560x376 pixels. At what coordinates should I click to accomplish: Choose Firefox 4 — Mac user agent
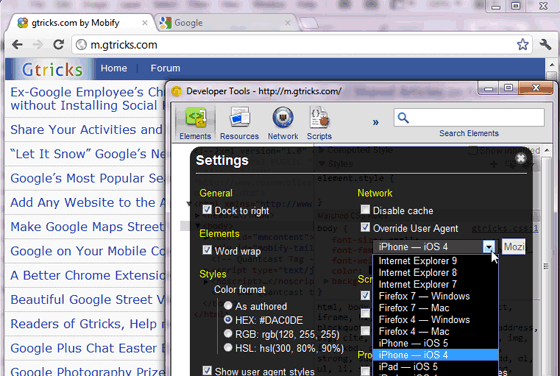point(435,332)
